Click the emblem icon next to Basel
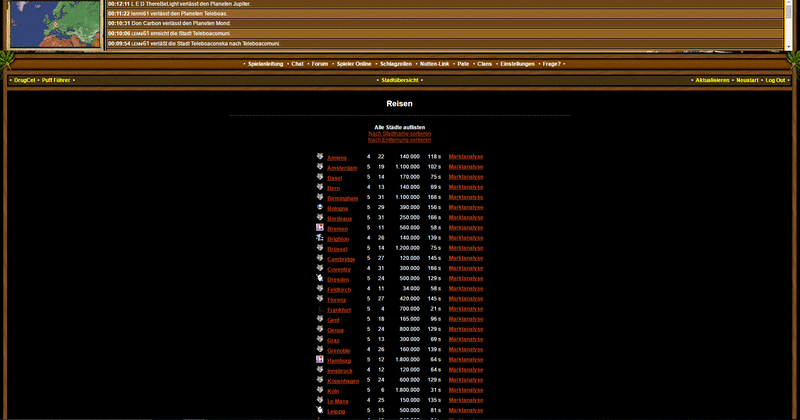 point(320,177)
